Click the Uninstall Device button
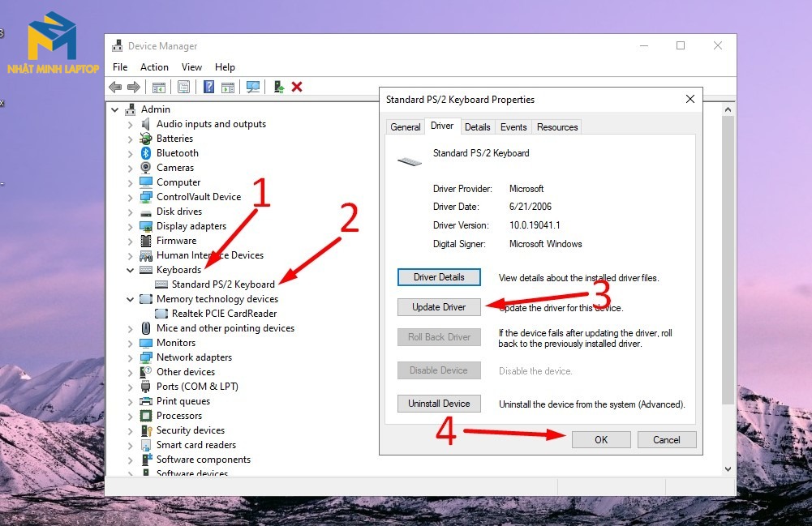This screenshot has width=812, height=526. point(439,404)
